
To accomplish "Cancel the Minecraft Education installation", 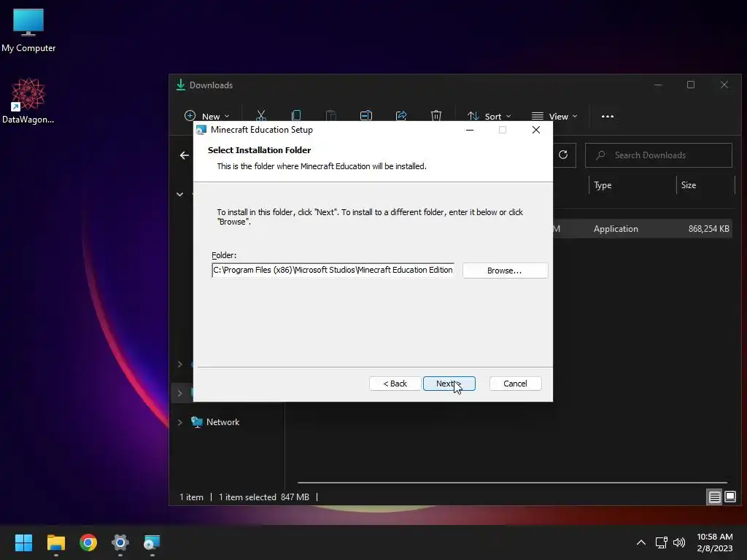I will [515, 384].
